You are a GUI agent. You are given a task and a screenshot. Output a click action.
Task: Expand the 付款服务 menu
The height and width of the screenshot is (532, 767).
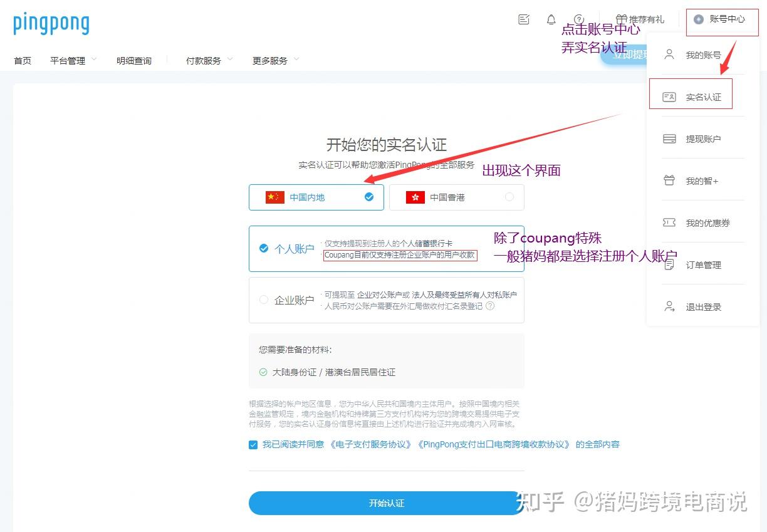[x=209, y=61]
